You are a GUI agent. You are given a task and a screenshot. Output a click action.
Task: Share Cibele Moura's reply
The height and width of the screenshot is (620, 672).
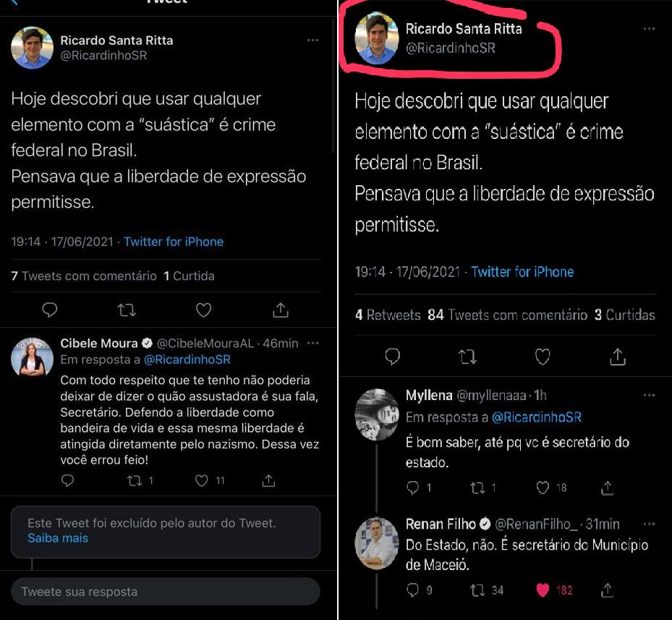pyautogui.click(x=268, y=480)
